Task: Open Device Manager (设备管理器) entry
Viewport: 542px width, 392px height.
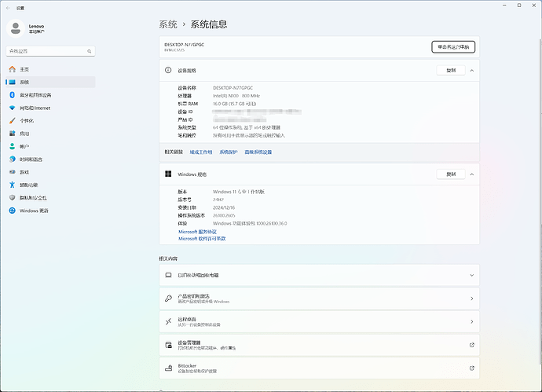Action: click(317, 345)
